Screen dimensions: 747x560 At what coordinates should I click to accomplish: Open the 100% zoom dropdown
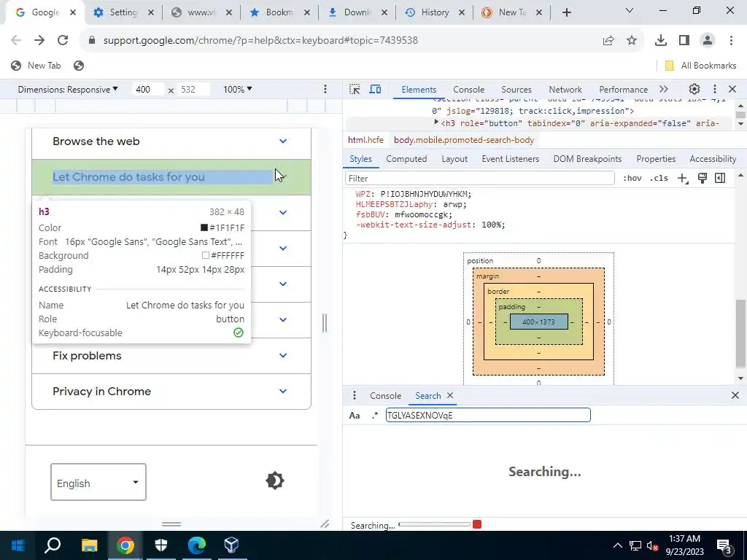(x=238, y=90)
